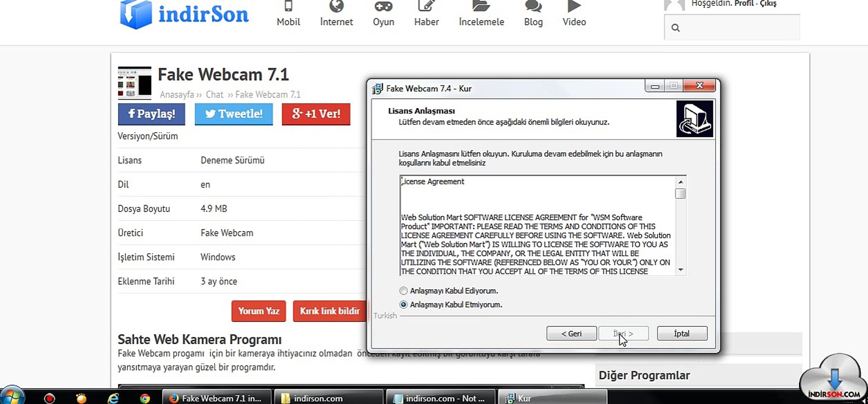This screenshot has height=404, width=868.
Task: Click the indirSon blue box logo
Action: coord(136,14)
